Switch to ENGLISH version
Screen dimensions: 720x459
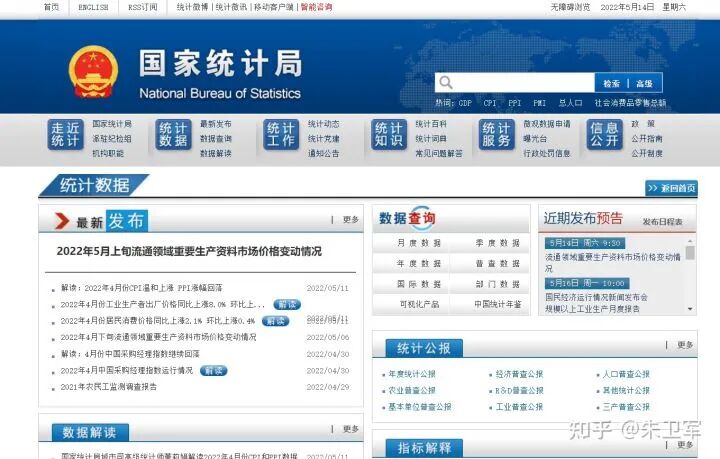[x=93, y=7]
